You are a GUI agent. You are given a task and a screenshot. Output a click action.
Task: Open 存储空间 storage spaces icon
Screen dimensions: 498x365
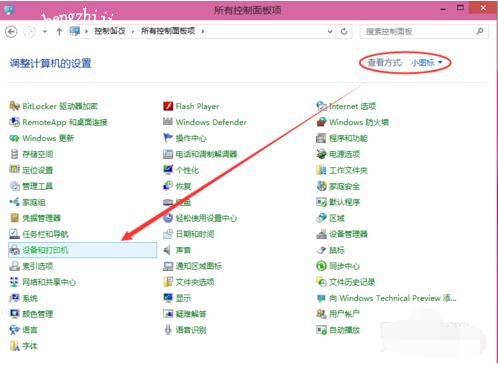tap(14, 154)
